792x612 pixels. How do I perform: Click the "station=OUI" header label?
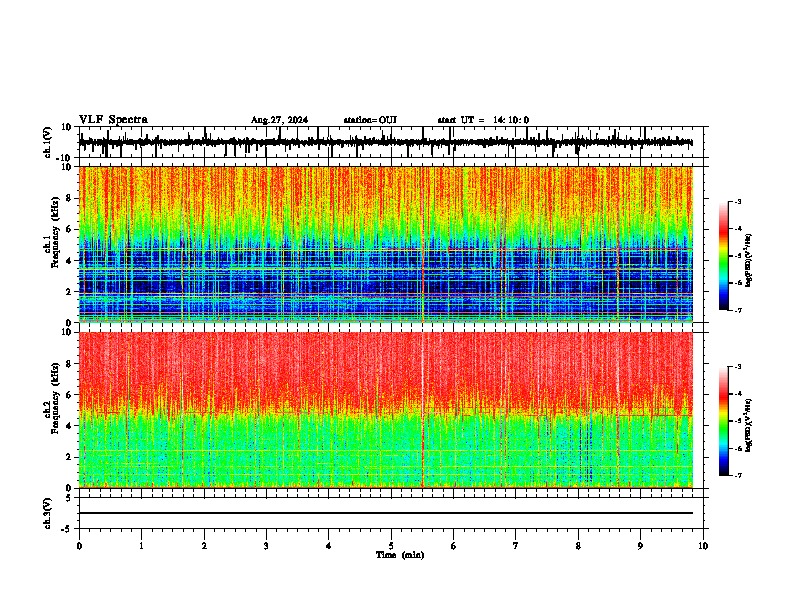(370, 120)
